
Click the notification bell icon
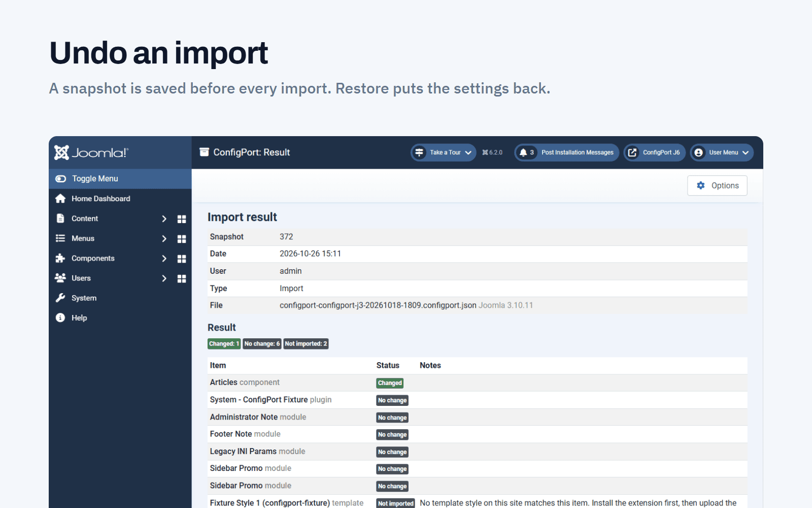[x=523, y=152]
